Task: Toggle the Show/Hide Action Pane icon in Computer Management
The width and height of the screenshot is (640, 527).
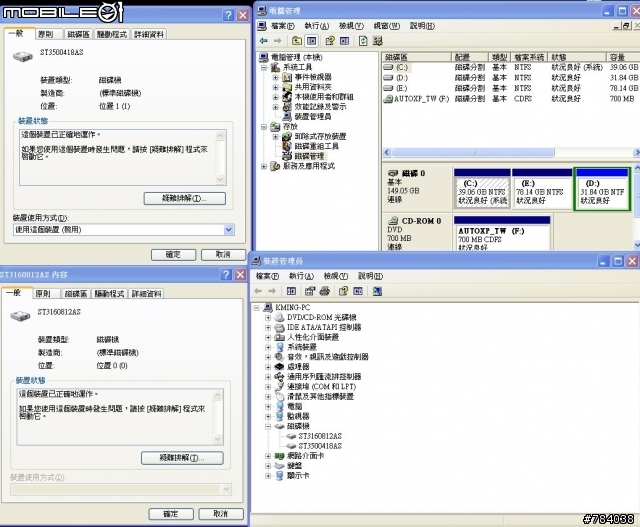Action: (344, 41)
